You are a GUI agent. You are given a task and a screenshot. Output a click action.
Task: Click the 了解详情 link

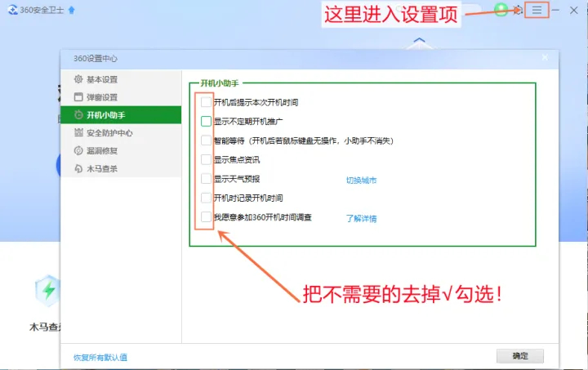(x=361, y=218)
